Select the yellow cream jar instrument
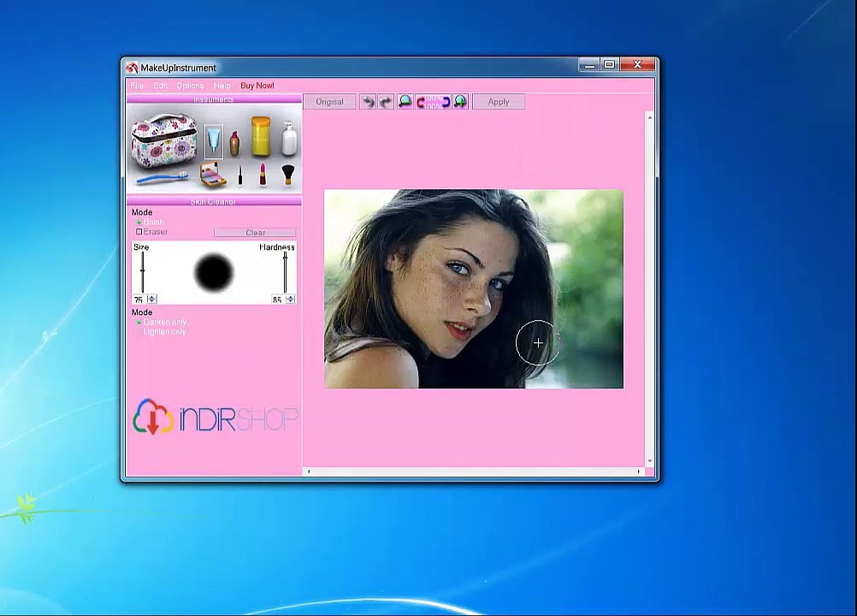This screenshot has height=616, width=857. (x=261, y=136)
